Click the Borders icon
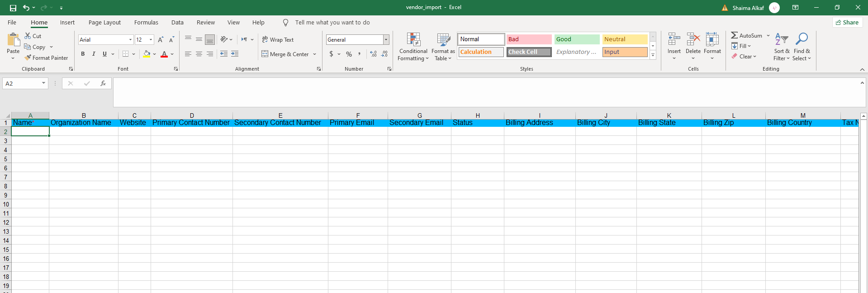 click(125, 54)
